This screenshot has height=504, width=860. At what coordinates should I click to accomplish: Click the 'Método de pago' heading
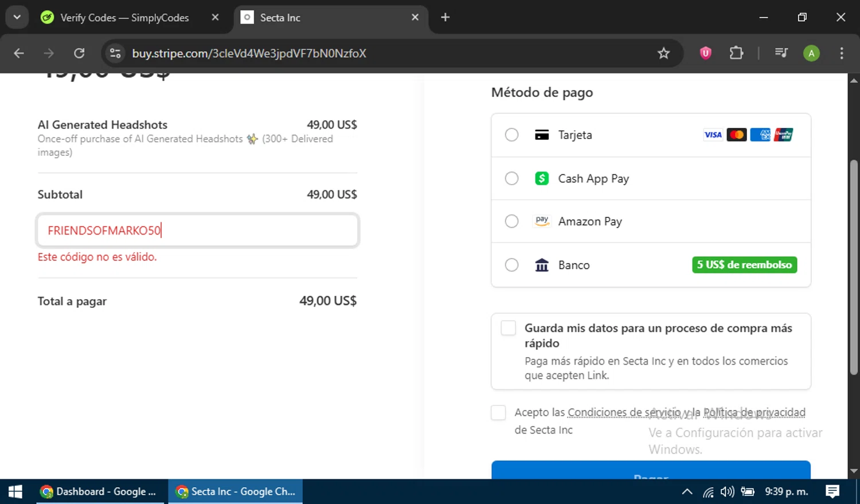coord(542,92)
